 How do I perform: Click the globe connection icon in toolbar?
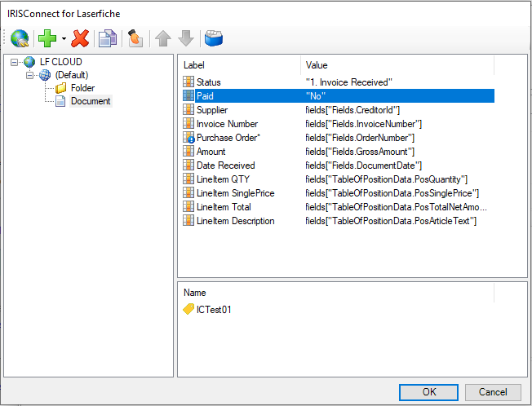[20, 38]
